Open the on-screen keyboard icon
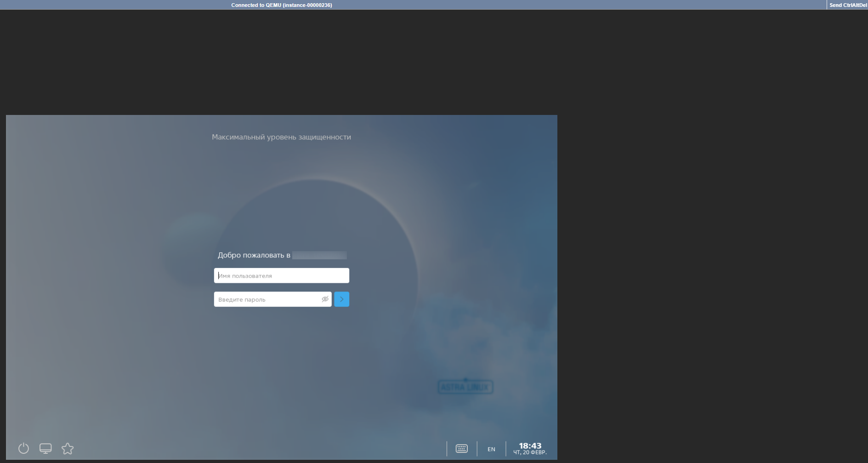The width and height of the screenshot is (868, 463). point(462,448)
